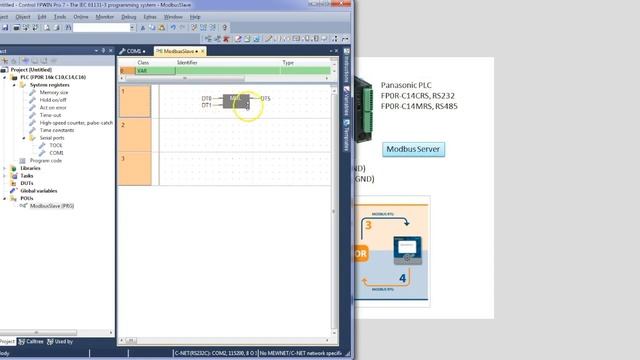Viewport: 640px width, 360px height.
Task: Select the COM1 serial port in tree
Action: 56,153
